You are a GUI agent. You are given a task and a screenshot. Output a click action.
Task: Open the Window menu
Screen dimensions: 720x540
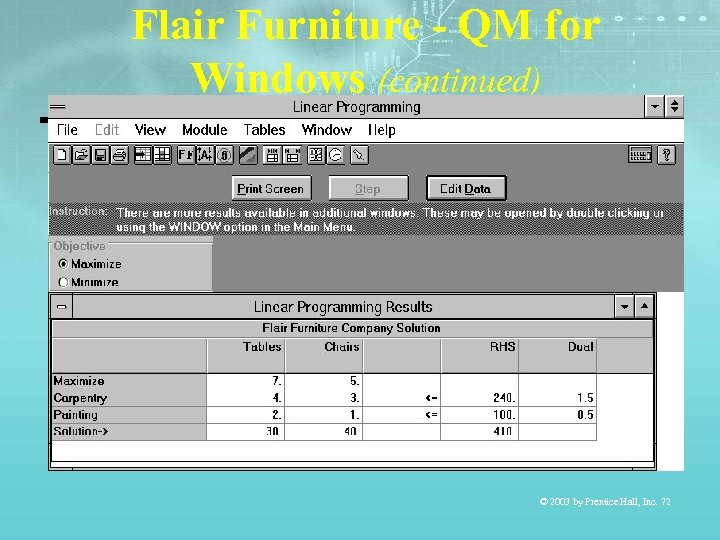(326, 130)
